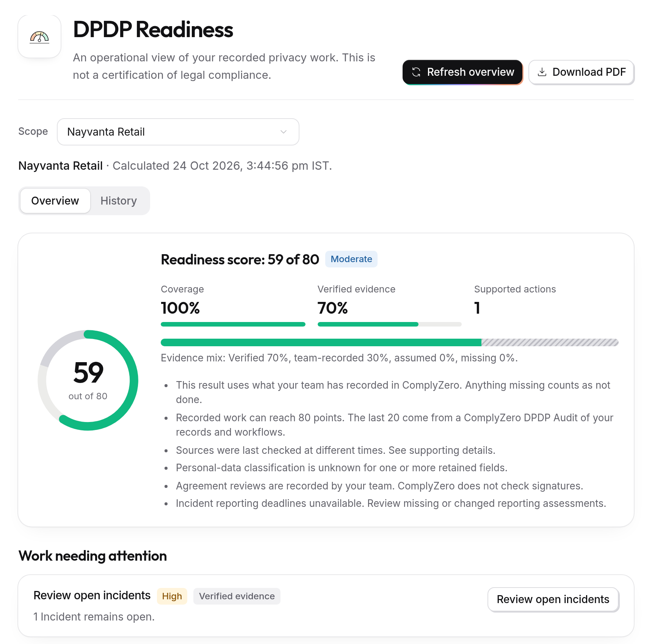This screenshot has width=652, height=644.
Task: Click the Coverage '100%' value
Action: (x=180, y=308)
